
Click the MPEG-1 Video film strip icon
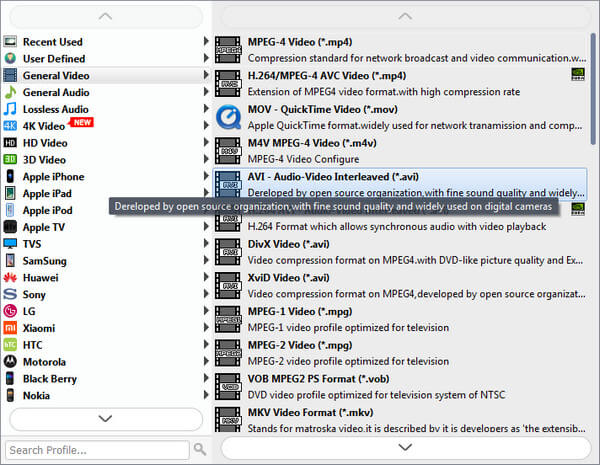228,319
